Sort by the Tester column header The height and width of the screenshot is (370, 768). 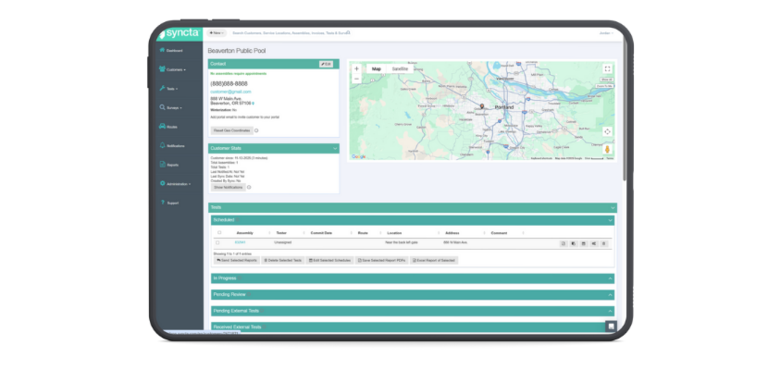point(281,233)
